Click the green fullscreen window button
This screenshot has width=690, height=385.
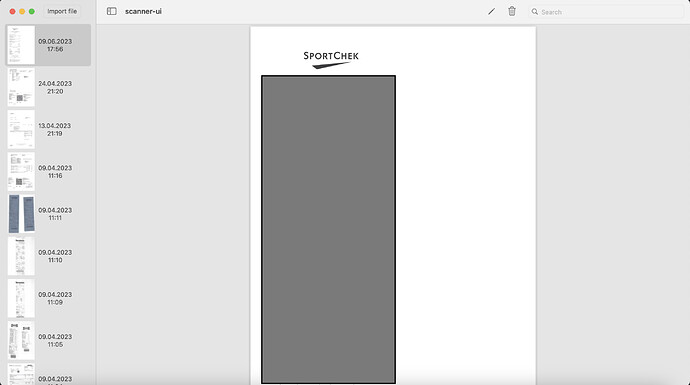coord(32,11)
